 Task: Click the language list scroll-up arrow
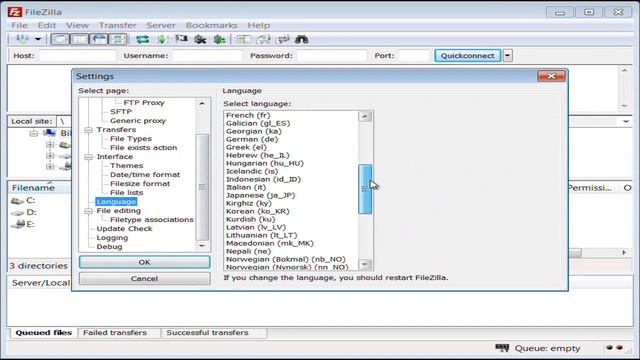[365, 117]
